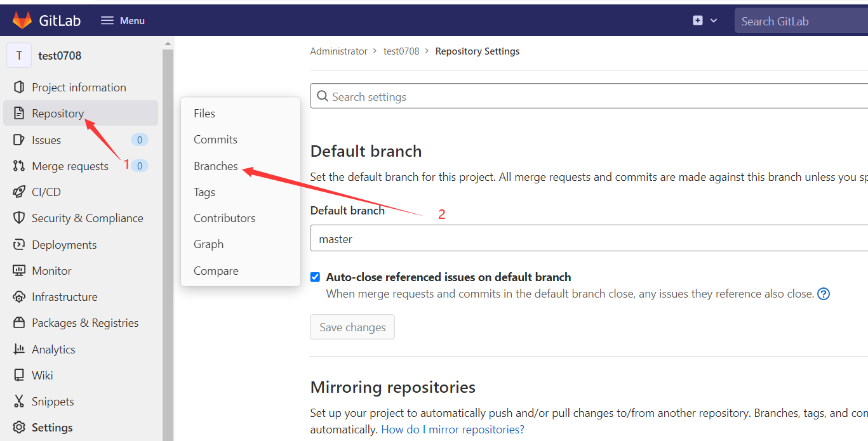The width and height of the screenshot is (868, 441).
Task: Open How do I mirror repositories link
Action: (453, 430)
